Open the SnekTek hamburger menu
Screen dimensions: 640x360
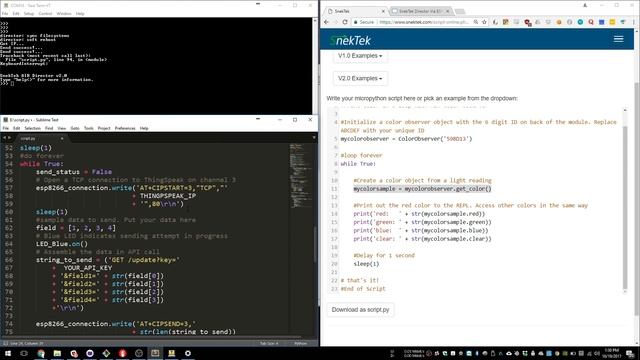point(618,39)
